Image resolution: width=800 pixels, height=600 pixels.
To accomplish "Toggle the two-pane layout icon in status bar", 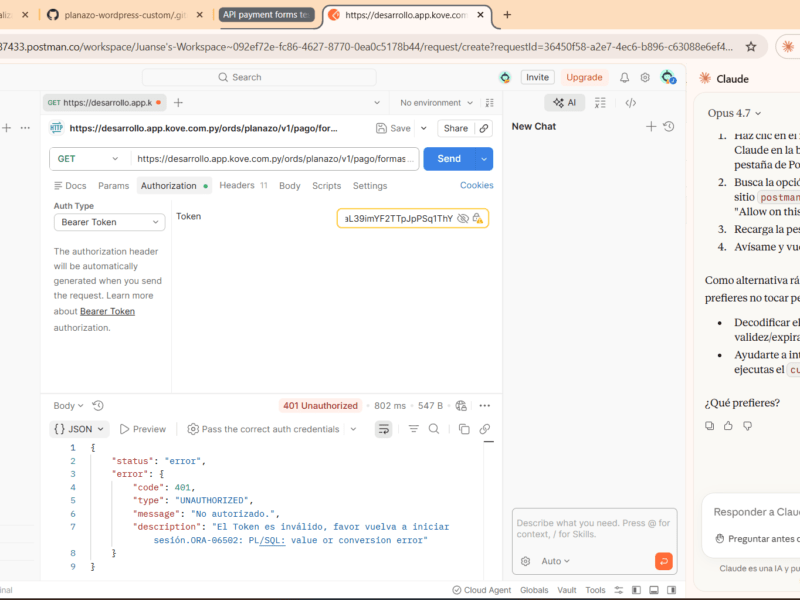I will click(636, 590).
